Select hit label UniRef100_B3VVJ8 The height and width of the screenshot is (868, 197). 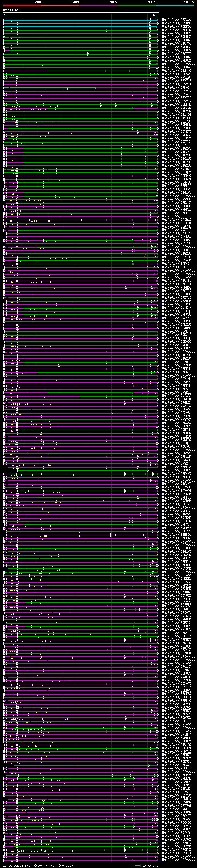pos(177,81)
